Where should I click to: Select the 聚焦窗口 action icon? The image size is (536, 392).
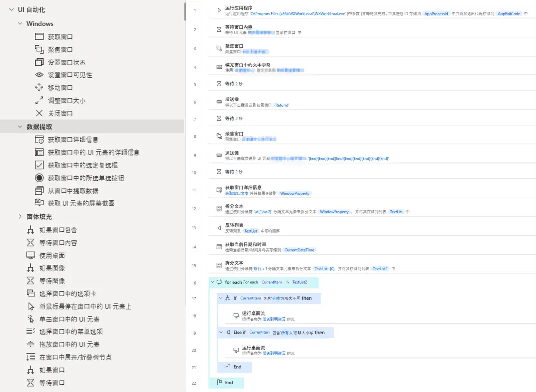click(x=39, y=49)
